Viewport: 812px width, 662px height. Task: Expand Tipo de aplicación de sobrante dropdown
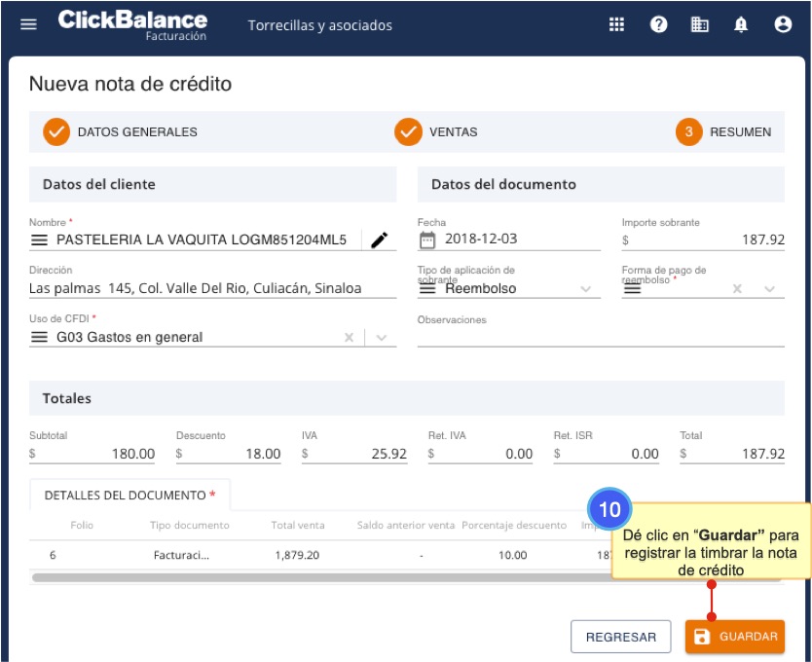[x=585, y=289]
